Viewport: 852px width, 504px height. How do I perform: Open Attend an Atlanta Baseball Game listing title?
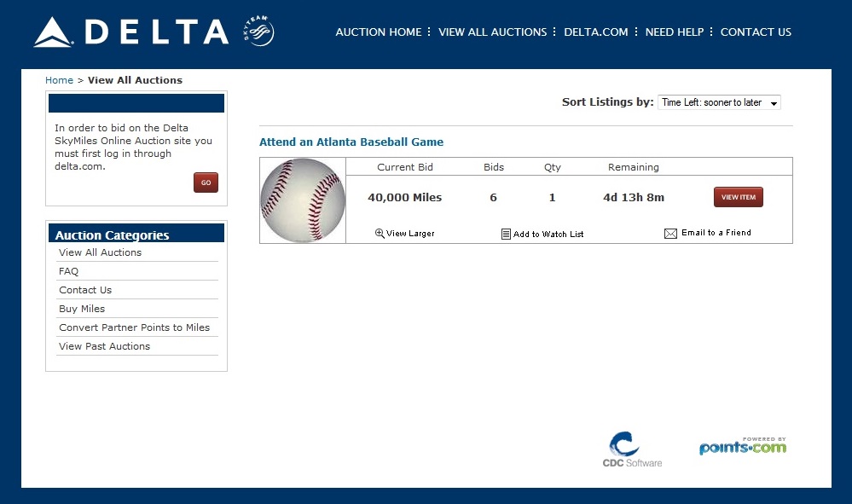click(351, 142)
